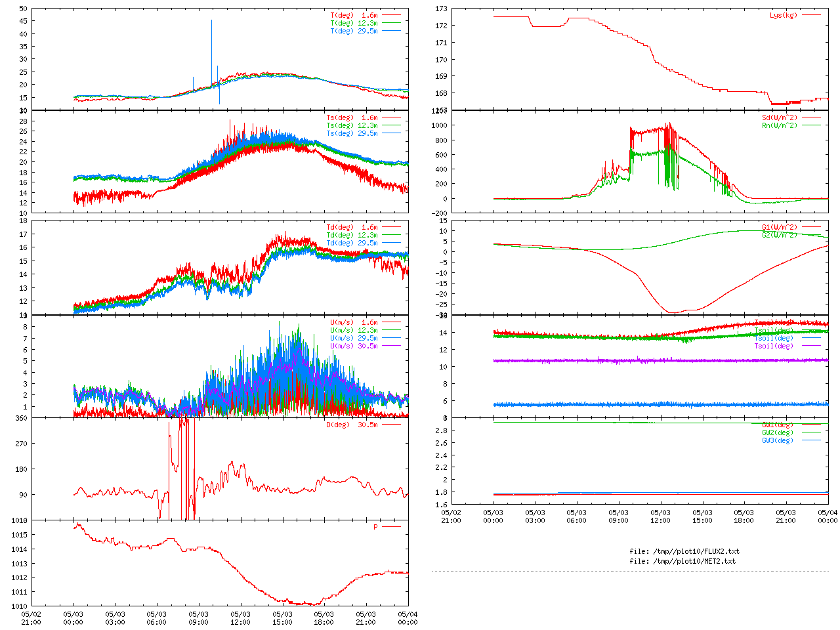840x630 pixels.
Task: Select the "Rn(W/m^2)" legend label
Action: 779,125
